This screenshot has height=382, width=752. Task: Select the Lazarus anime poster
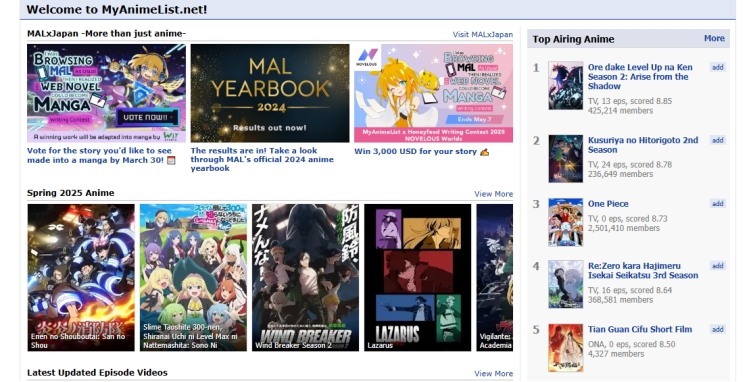coord(418,278)
